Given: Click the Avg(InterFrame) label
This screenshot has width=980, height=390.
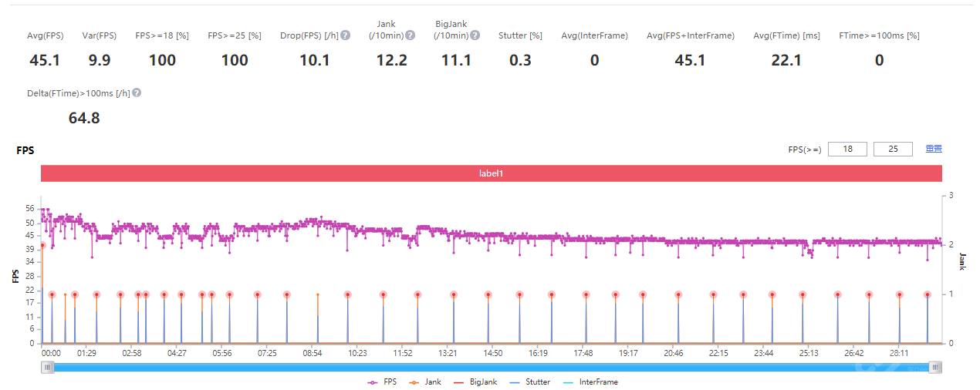Looking at the screenshot, I should 594,35.
